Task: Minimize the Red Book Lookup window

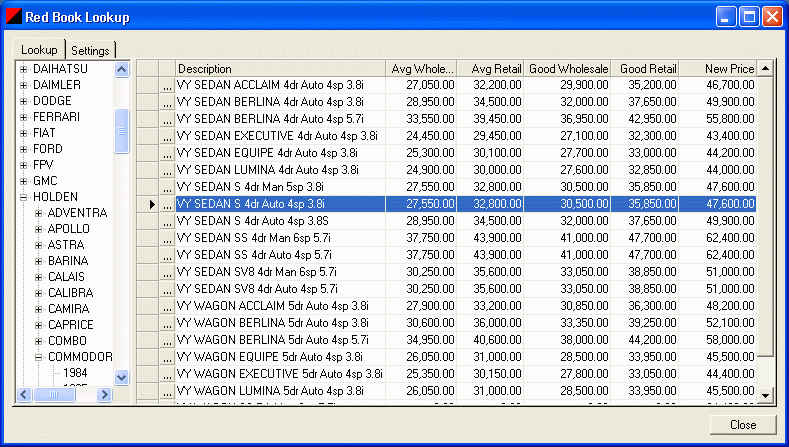Action: click(x=726, y=17)
